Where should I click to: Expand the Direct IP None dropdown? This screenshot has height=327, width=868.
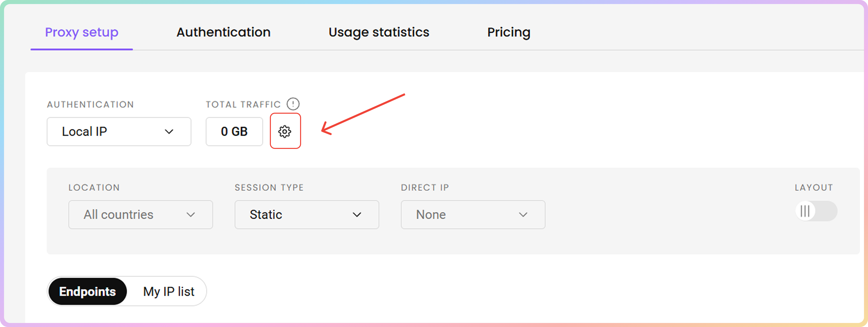[473, 215]
